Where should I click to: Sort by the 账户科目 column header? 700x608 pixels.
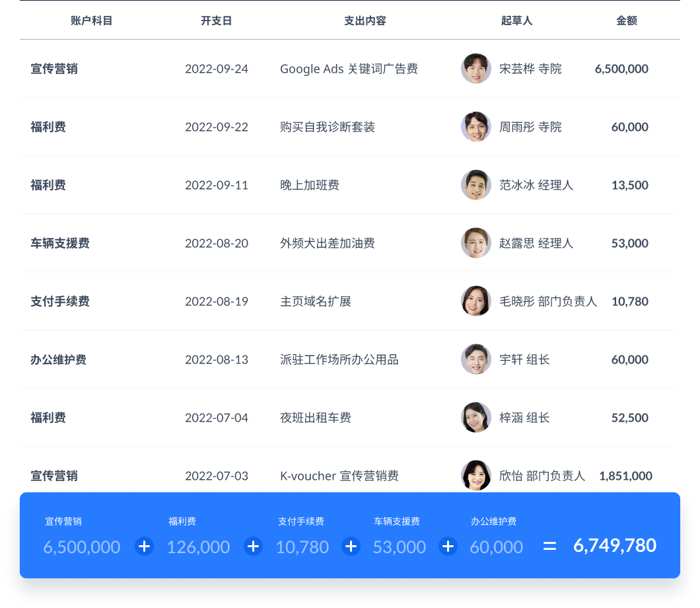pos(92,20)
